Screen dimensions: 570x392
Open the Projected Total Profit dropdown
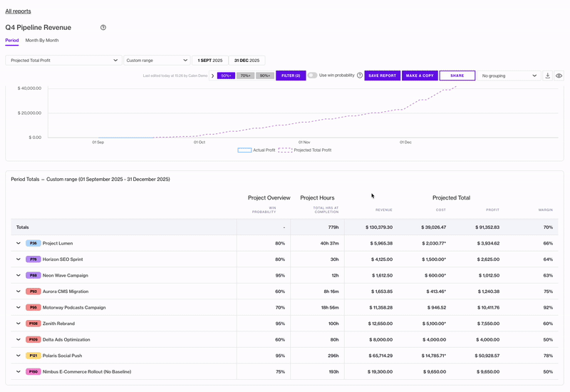click(x=63, y=61)
